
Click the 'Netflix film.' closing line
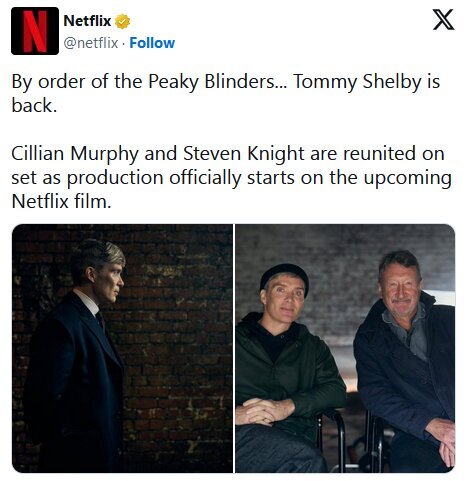(x=61, y=201)
